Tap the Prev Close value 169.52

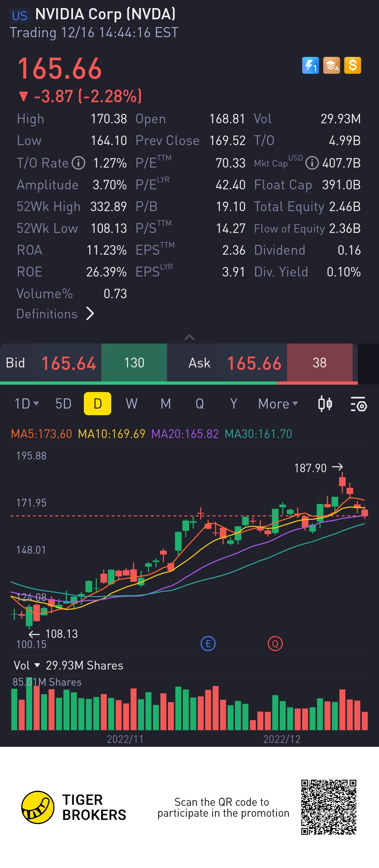(x=227, y=141)
